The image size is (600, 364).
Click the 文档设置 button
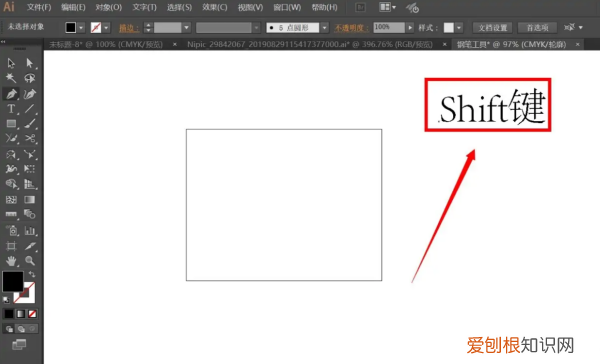492,28
